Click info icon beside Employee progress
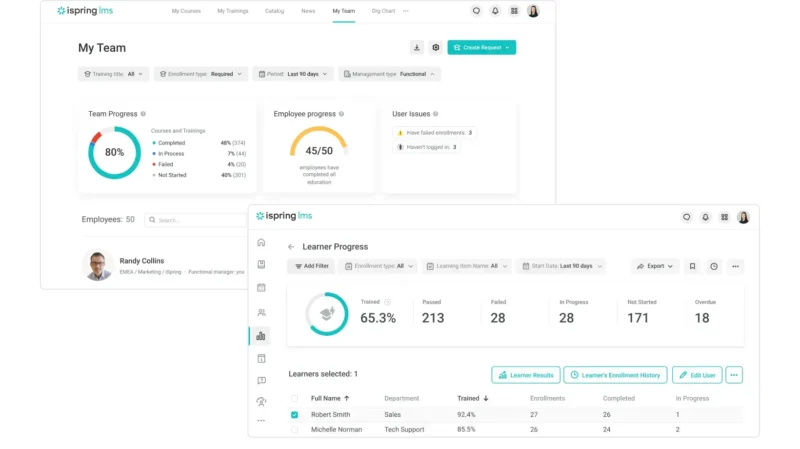The image size is (800, 449). pos(341,114)
